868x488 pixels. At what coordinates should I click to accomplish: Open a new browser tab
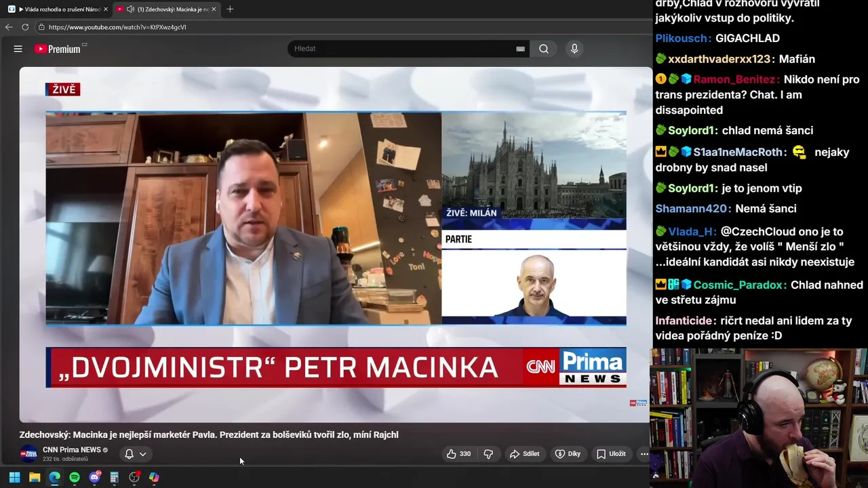coord(230,9)
